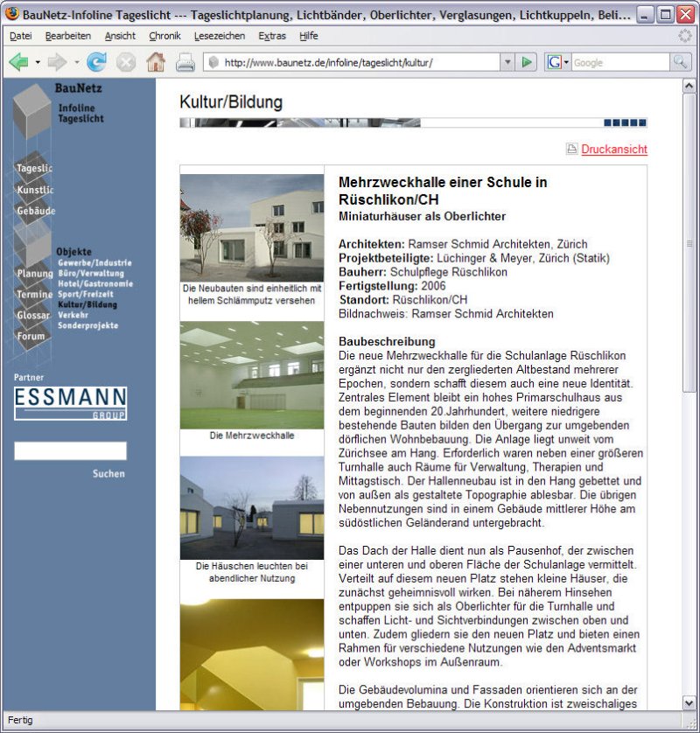Open the Planung navigation item
The height and width of the screenshot is (733, 700).
click(35, 273)
